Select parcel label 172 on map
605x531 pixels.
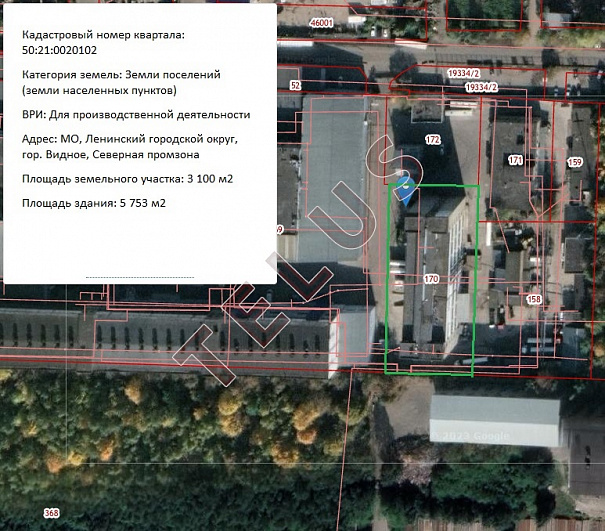click(x=433, y=139)
